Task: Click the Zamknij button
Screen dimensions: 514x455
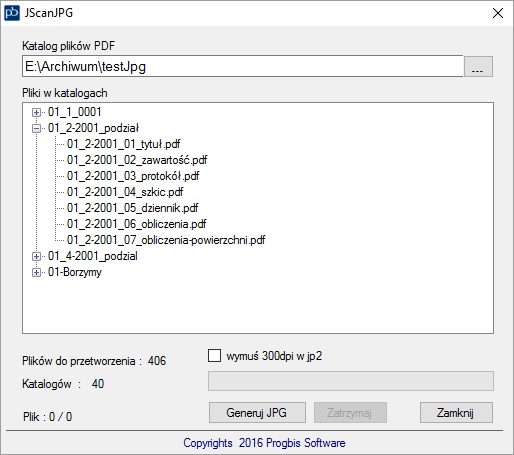Action: [456, 413]
